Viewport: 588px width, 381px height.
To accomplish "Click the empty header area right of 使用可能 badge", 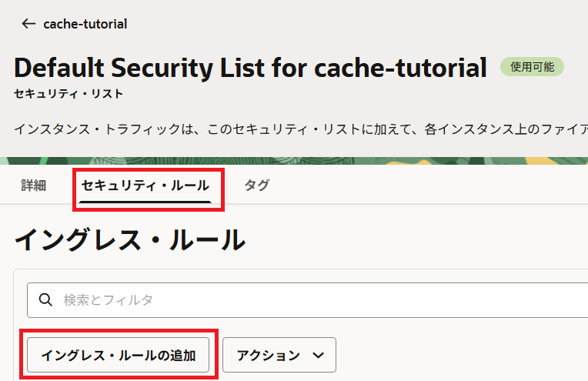I will click(x=576, y=67).
